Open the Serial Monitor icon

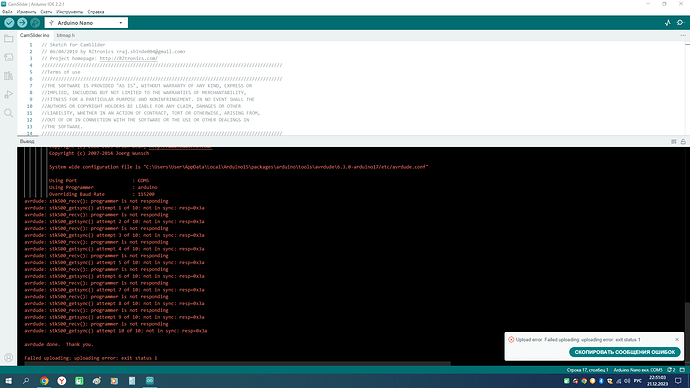[x=680, y=23]
